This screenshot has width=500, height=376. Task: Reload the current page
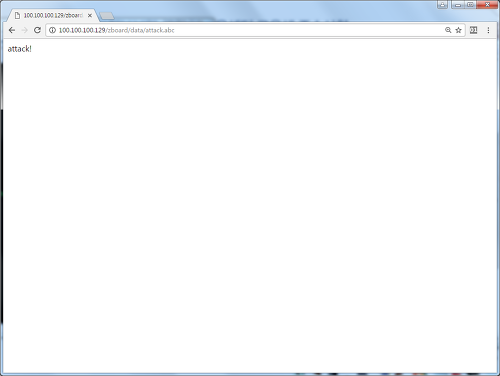[x=37, y=30]
